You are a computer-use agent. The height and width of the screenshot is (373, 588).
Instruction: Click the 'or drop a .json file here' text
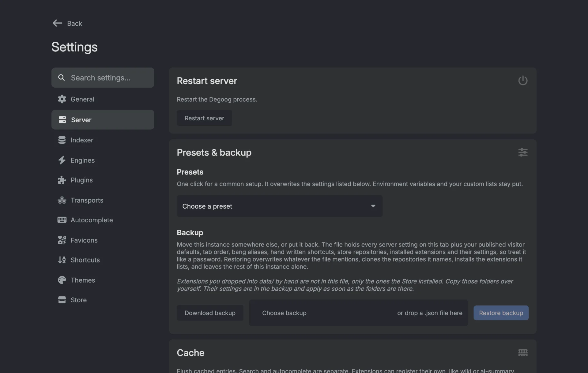tap(430, 313)
